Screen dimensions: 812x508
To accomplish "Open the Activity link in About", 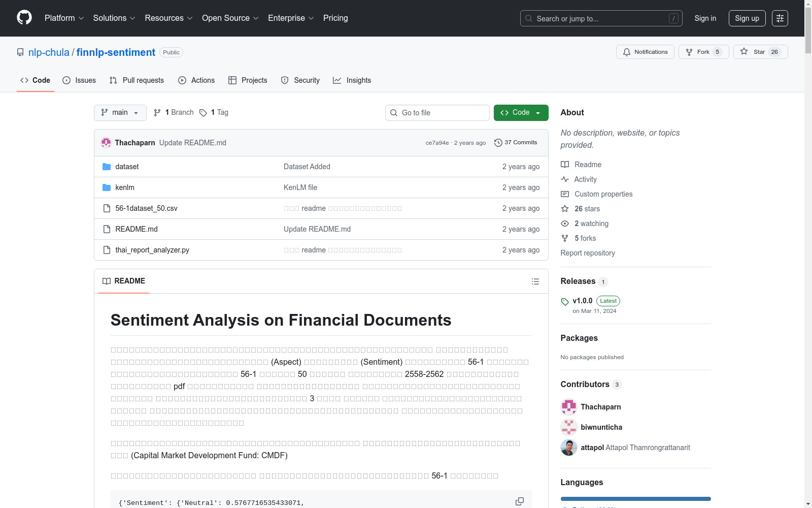I will click(x=579, y=179).
